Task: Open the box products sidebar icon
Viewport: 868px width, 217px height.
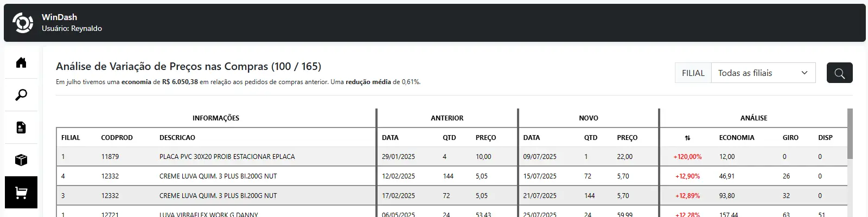Action: pyautogui.click(x=21, y=160)
